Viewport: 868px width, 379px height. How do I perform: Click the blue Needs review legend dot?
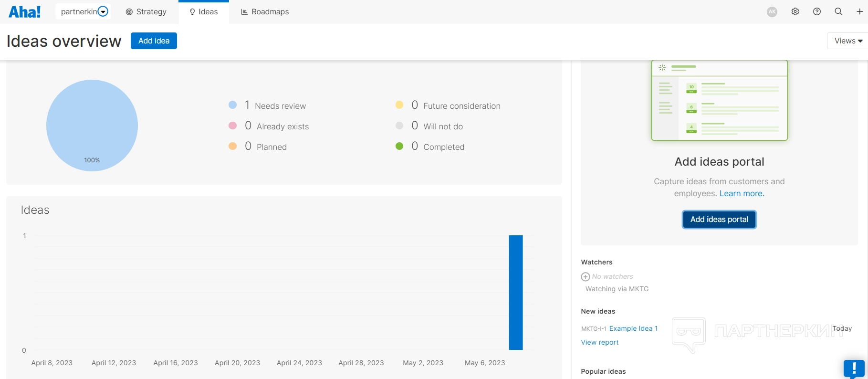tap(233, 105)
